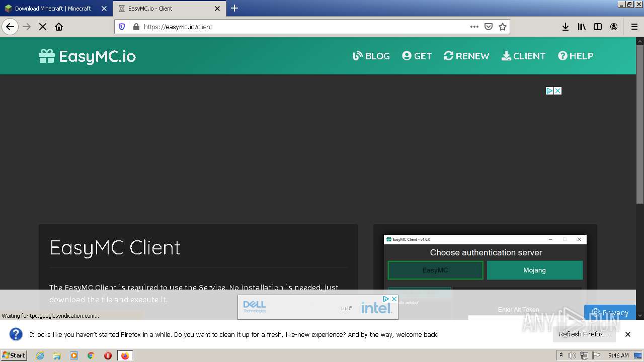Viewport: 644px width, 362px height.
Task: Open the library bookmarks icon
Action: point(582,27)
